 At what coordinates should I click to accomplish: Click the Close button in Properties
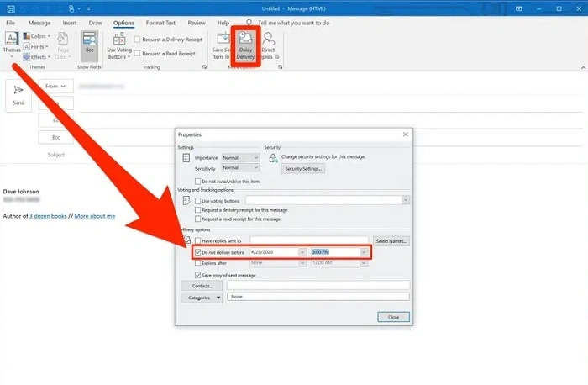(x=393, y=317)
